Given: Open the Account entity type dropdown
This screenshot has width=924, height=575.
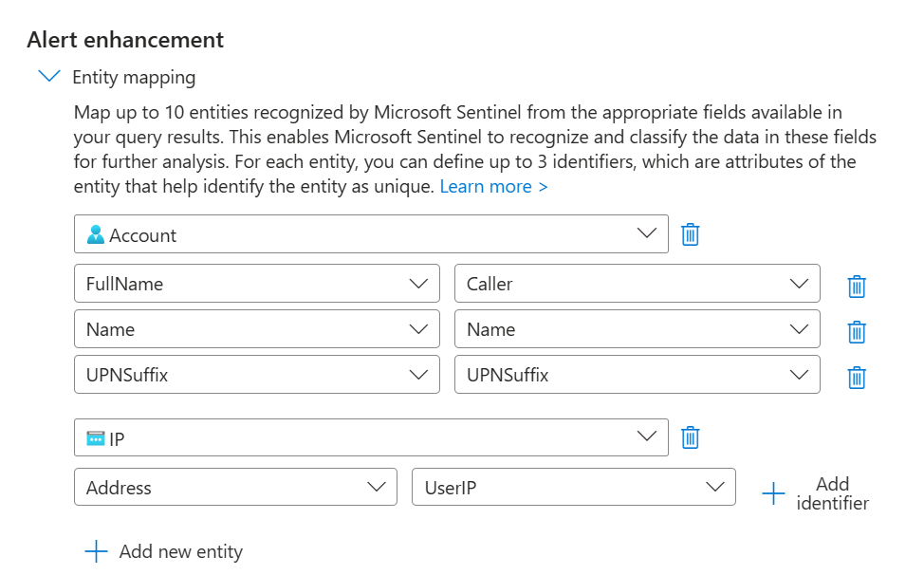Looking at the screenshot, I should tap(371, 233).
